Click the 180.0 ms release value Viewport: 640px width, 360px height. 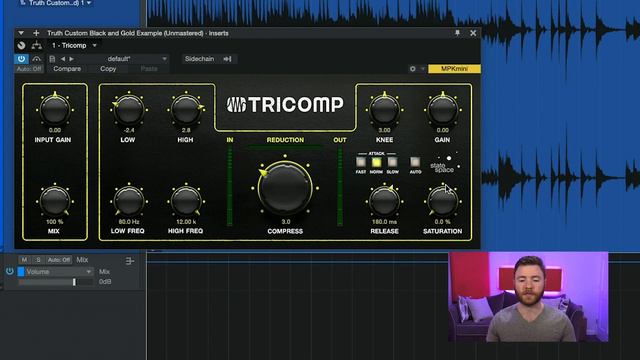(384, 222)
